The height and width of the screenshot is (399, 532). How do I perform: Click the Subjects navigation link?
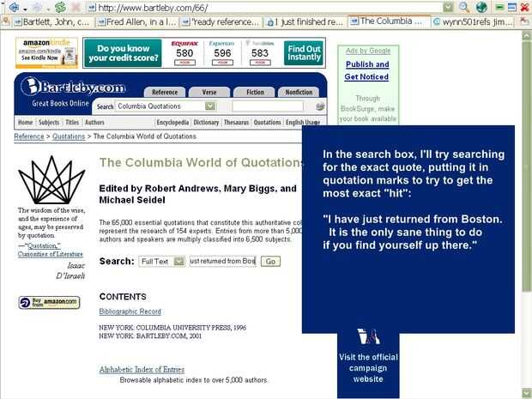pyautogui.click(x=49, y=122)
